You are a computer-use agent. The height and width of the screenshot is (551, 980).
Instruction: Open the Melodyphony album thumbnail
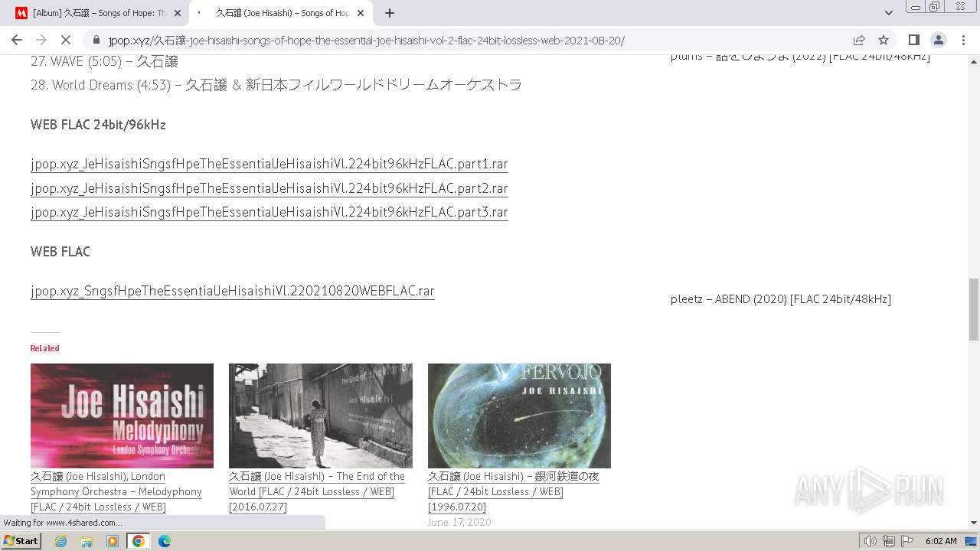pyautogui.click(x=122, y=416)
